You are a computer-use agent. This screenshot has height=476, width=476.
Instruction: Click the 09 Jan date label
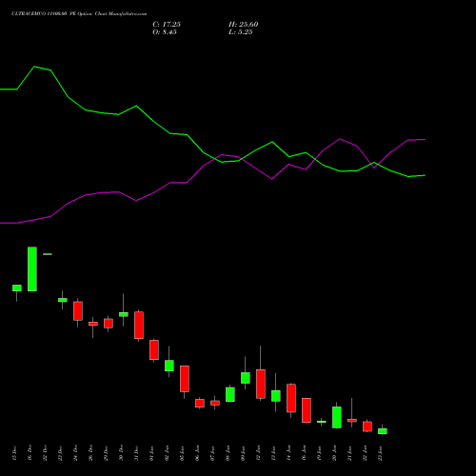[x=243, y=453]
